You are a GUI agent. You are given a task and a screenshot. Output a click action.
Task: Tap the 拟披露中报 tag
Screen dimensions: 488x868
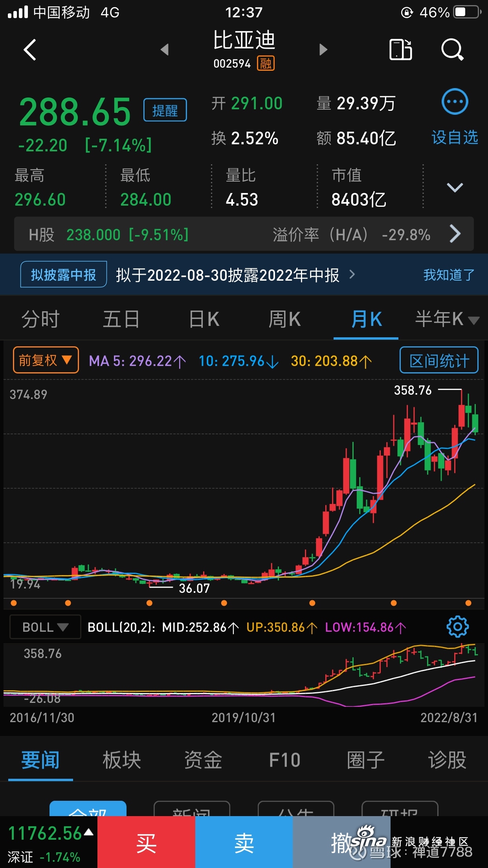[x=64, y=274]
